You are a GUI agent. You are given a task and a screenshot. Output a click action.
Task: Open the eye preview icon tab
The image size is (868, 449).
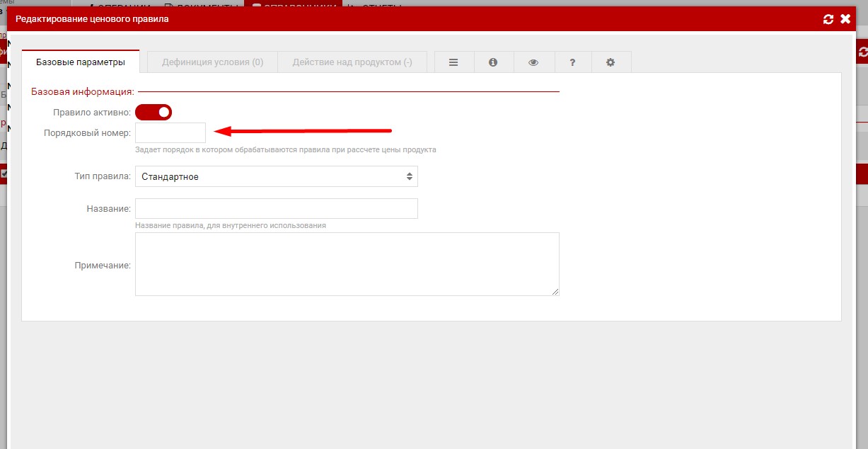pos(533,62)
